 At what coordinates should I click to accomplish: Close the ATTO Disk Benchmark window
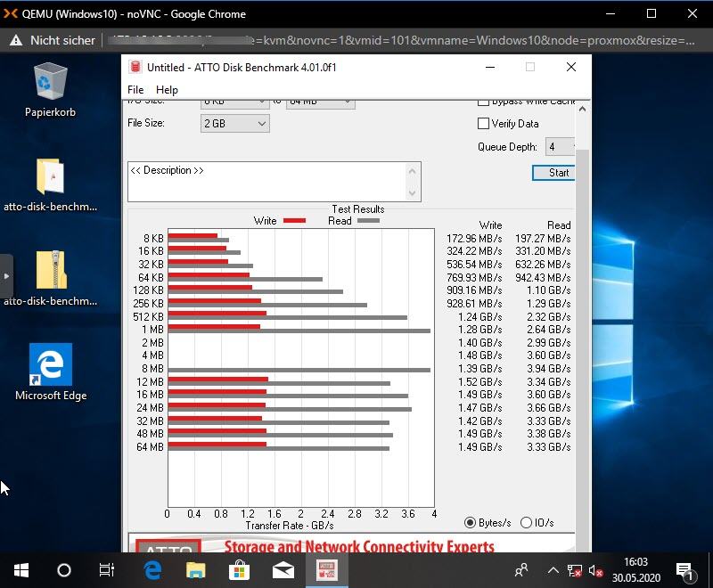coord(571,67)
